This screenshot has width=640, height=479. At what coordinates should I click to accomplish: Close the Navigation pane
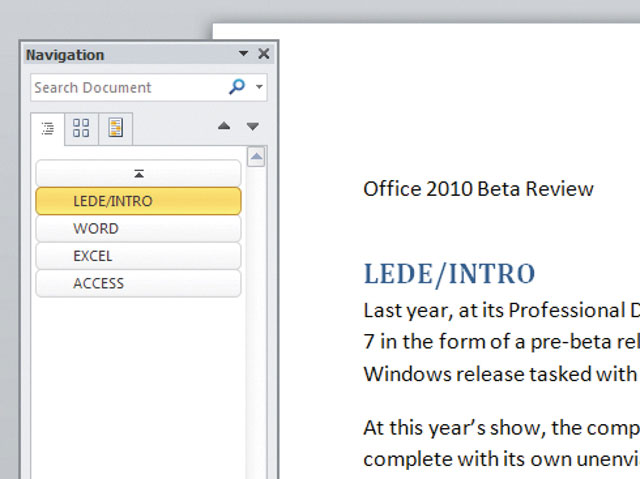tap(264, 53)
